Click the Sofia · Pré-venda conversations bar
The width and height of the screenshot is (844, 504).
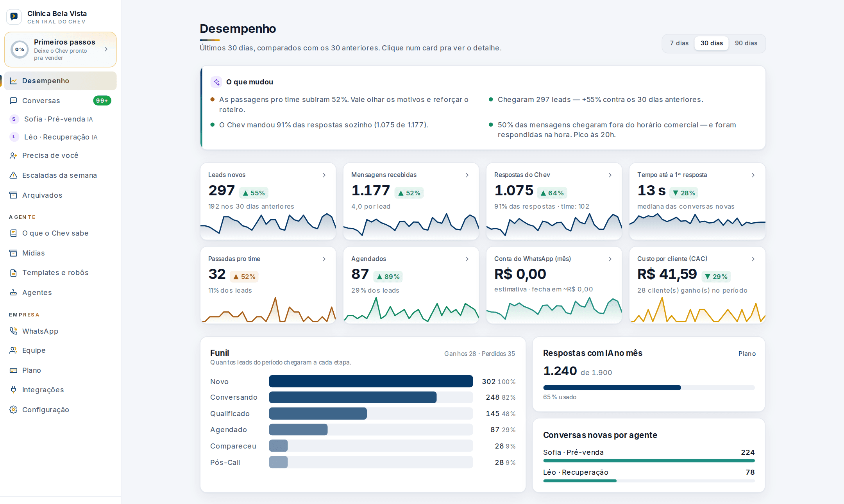[649, 461]
